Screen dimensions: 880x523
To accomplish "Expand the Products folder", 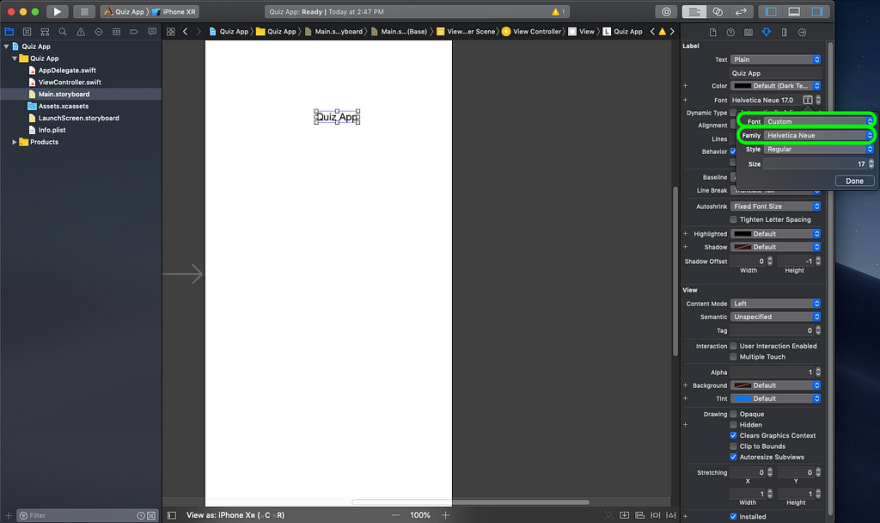I will [x=14, y=142].
